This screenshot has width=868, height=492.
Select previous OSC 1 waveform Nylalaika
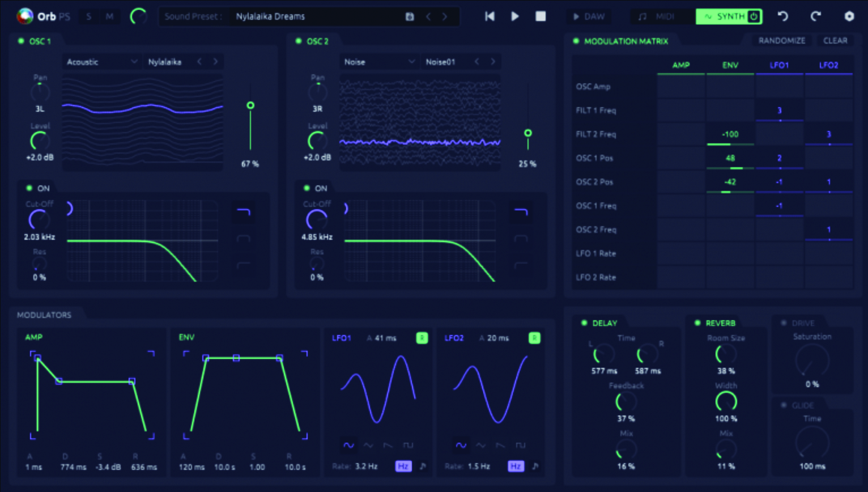point(199,62)
